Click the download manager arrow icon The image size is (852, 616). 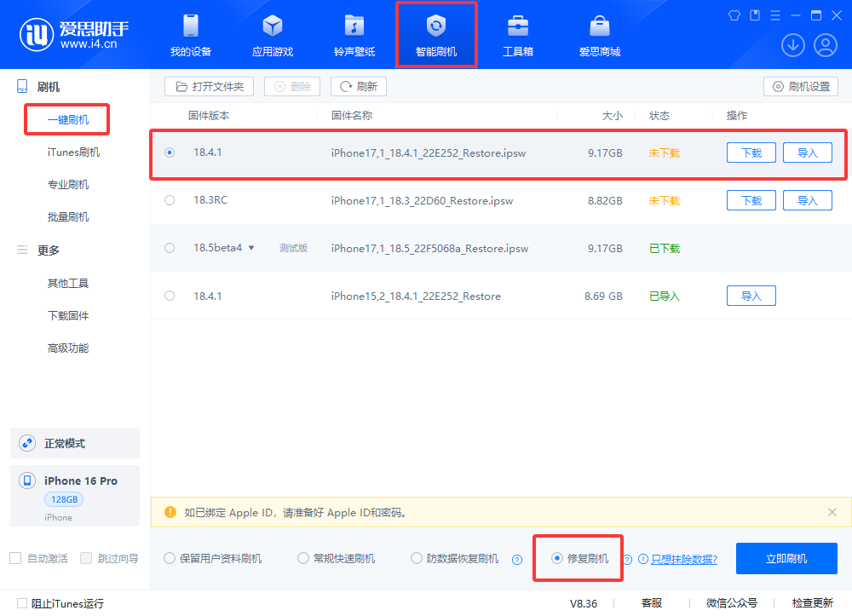[x=792, y=45]
